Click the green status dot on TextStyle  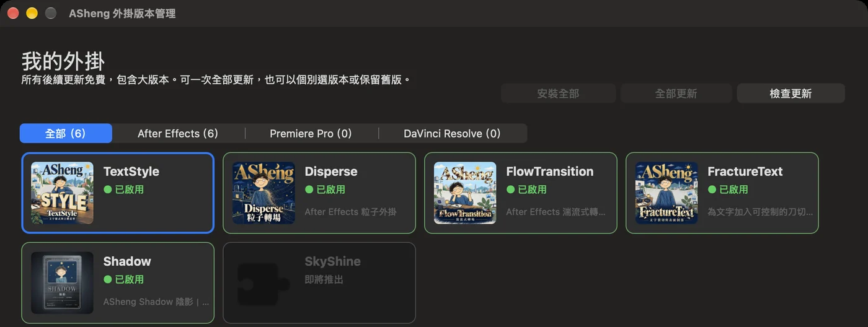click(108, 190)
